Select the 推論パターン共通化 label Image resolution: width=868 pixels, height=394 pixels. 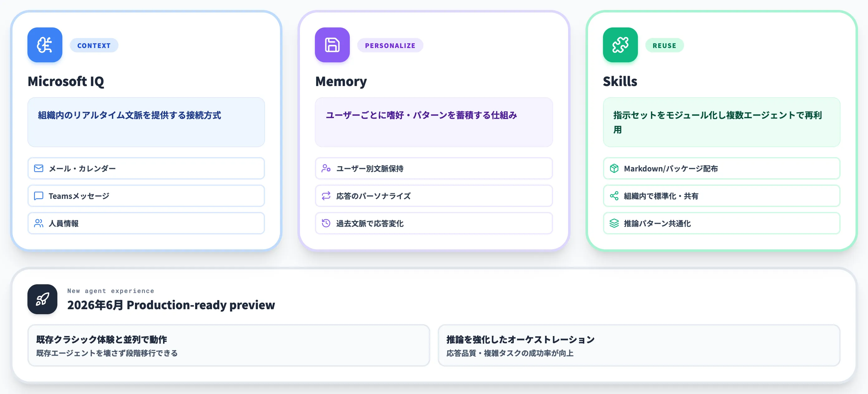(658, 223)
